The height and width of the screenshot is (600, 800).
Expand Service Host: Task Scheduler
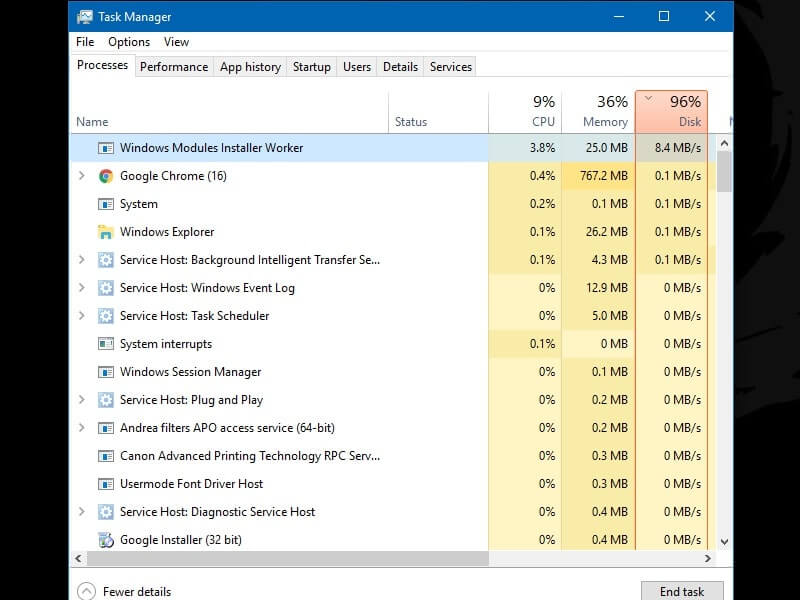pos(82,316)
